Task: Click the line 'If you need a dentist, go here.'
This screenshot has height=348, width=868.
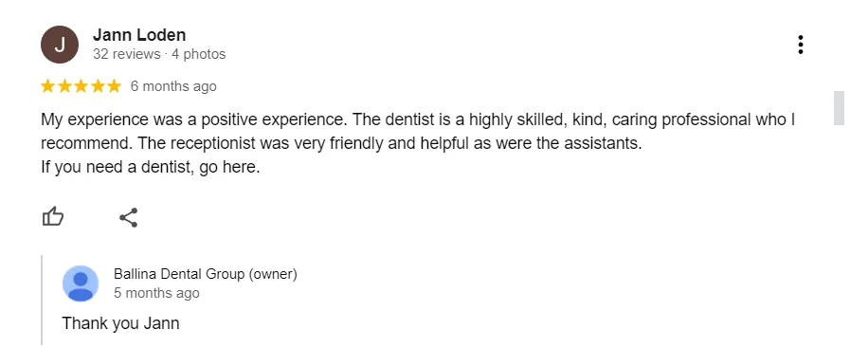Action: point(151,167)
